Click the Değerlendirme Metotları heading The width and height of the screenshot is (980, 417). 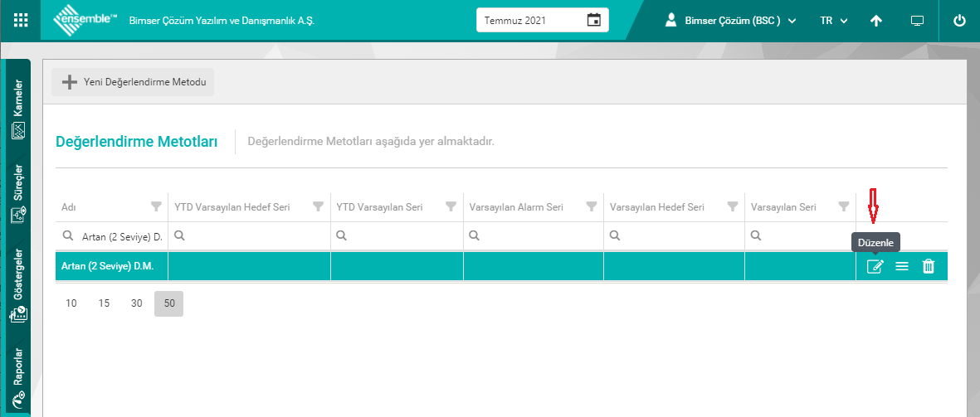click(137, 142)
